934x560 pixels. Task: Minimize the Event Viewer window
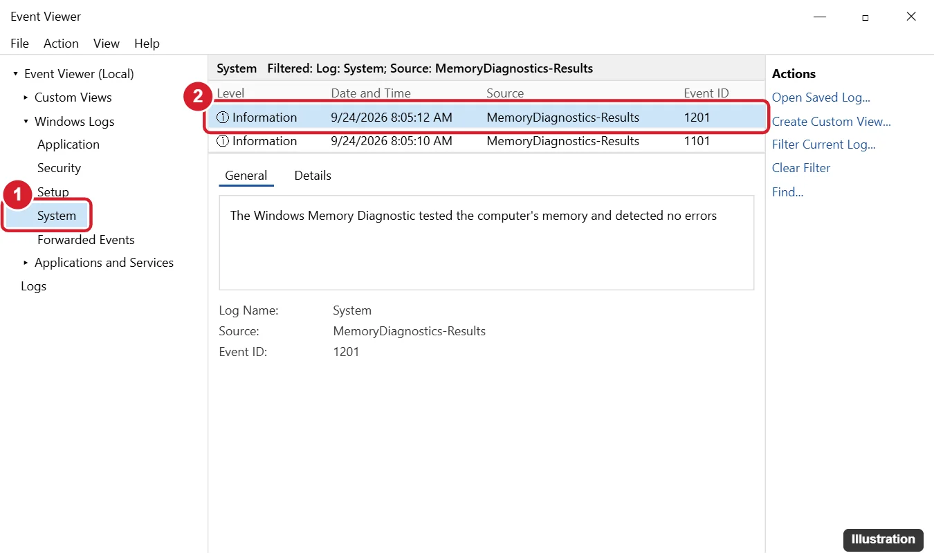point(819,17)
